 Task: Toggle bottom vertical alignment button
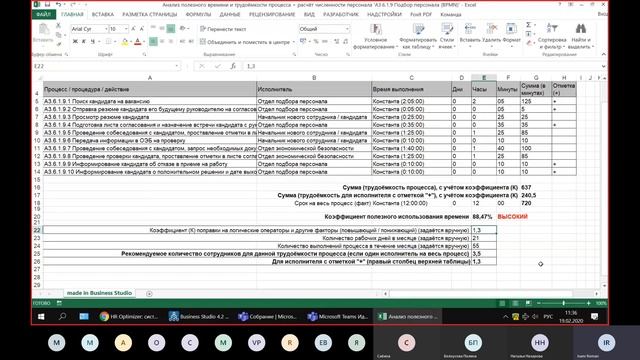click(171, 29)
